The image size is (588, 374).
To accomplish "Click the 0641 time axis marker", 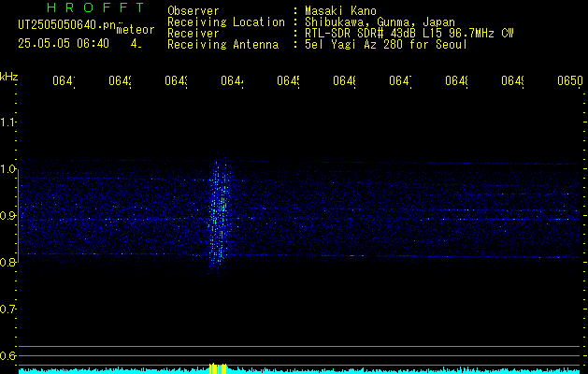I will coord(64,81).
